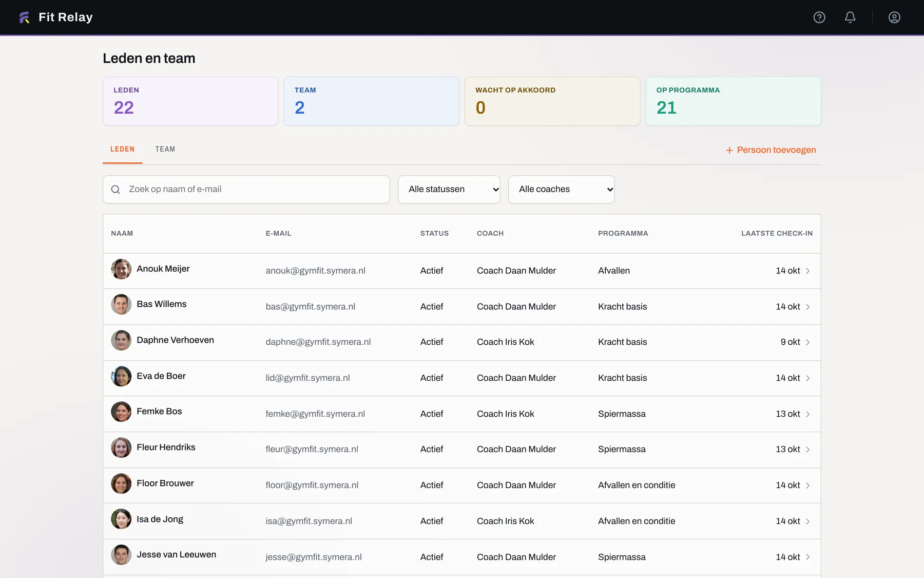Click the Fit Relay logo
The image size is (924, 578).
(55, 17)
